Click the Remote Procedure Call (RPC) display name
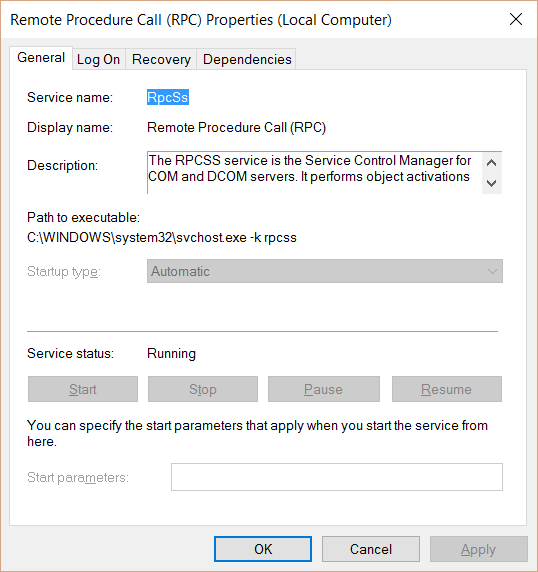538x572 pixels. pyautogui.click(x=236, y=127)
